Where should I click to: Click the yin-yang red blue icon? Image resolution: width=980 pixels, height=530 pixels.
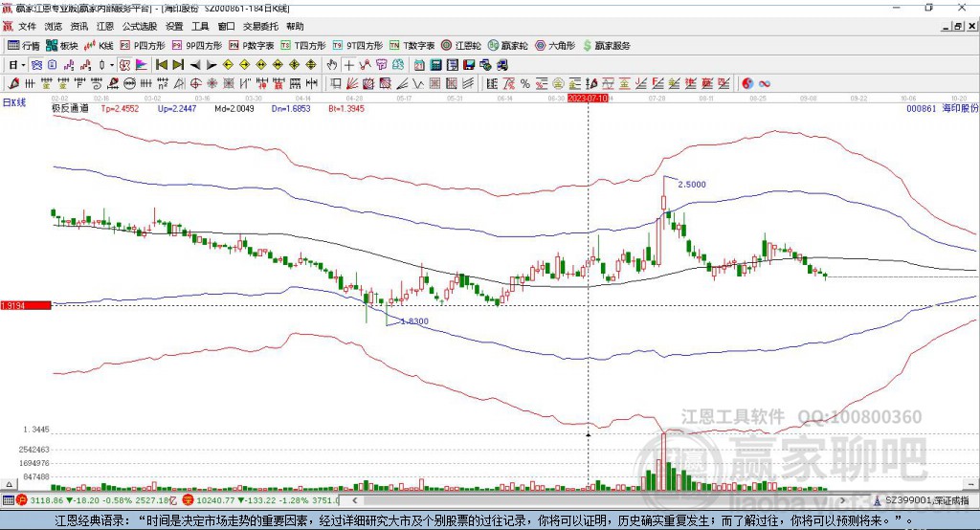click(x=747, y=83)
